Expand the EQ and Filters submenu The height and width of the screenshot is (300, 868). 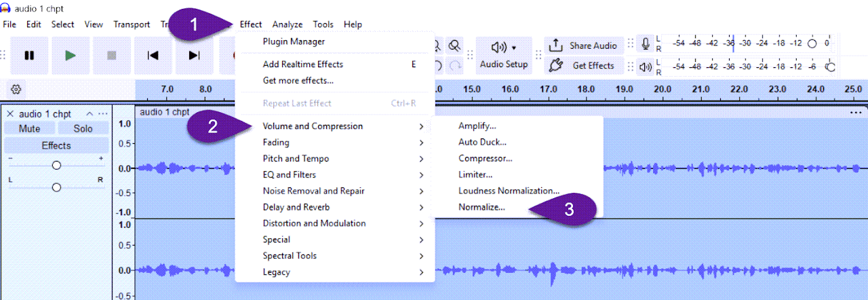[x=334, y=175]
